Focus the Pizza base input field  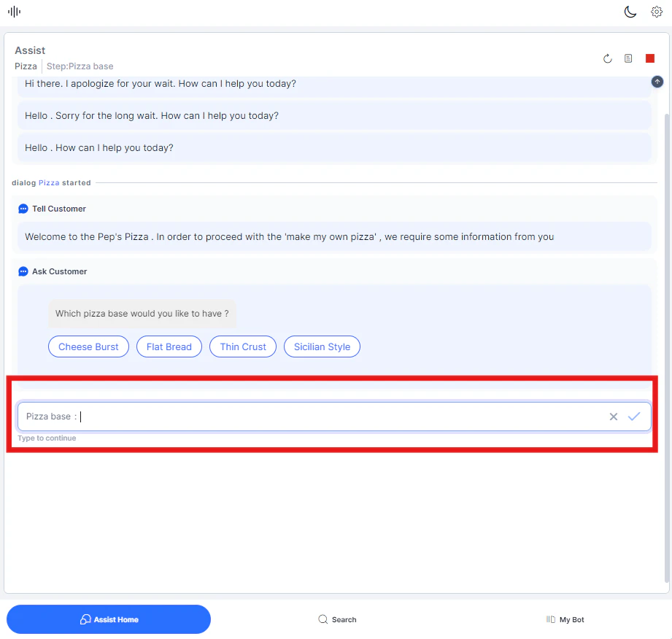[334, 416]
